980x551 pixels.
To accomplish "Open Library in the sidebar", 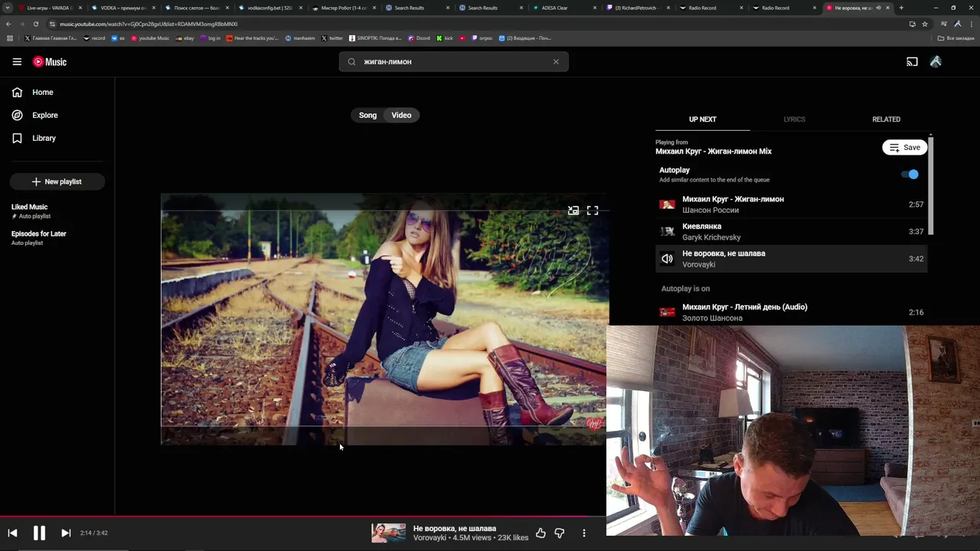I will coord(34,139).
